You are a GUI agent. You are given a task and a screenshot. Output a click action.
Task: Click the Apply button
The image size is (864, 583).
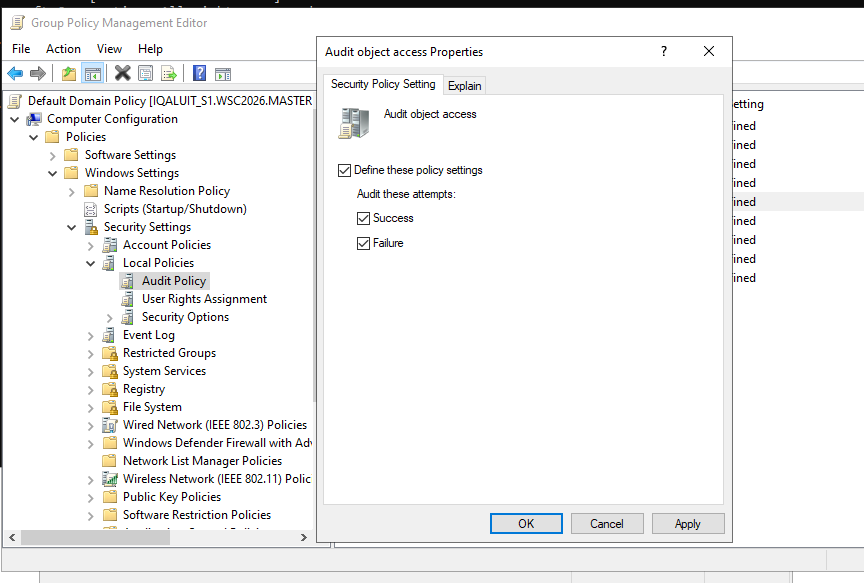(x=688, y=523)
